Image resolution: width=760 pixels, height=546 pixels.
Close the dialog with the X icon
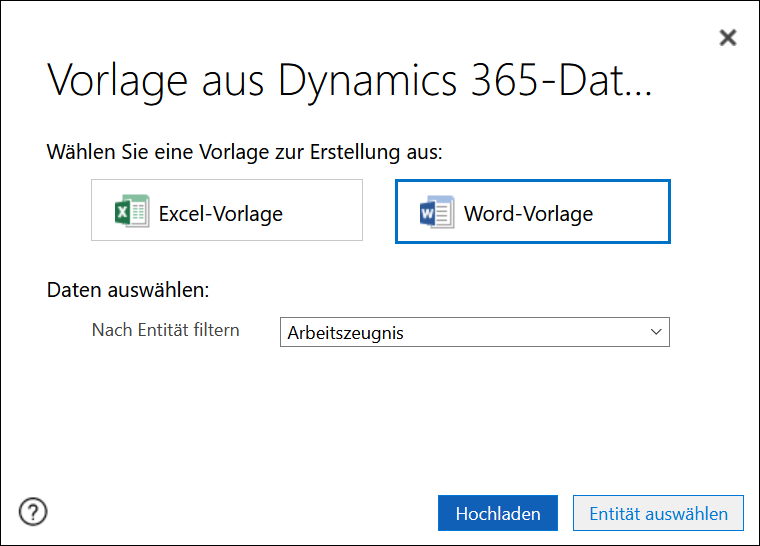[728, 37]
